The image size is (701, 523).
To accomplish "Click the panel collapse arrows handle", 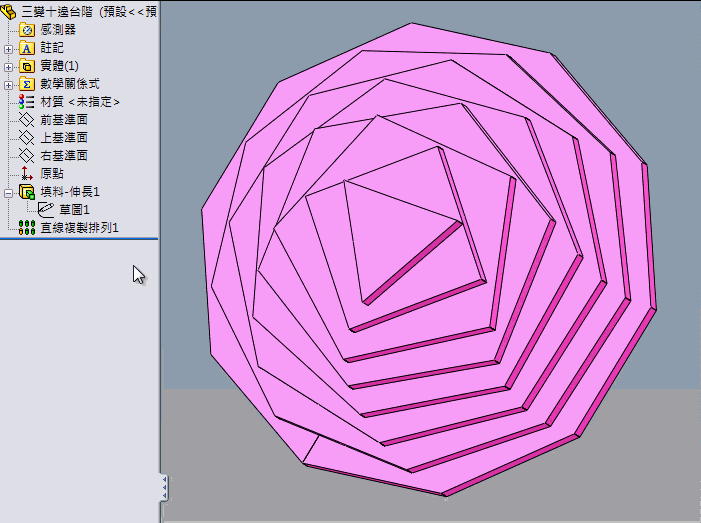I will point(164,488).
